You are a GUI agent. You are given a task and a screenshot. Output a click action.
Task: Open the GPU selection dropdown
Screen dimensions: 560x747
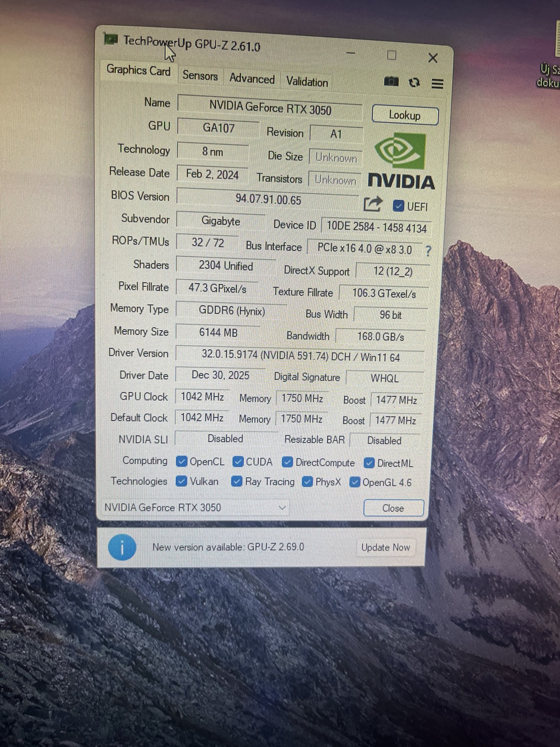(x=195, y=508)
